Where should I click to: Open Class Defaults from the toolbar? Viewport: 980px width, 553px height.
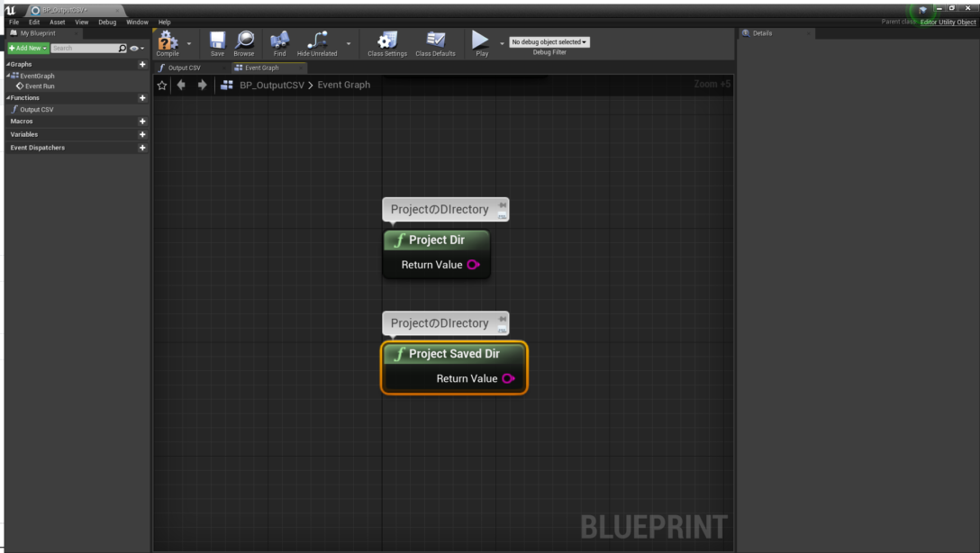435,41
